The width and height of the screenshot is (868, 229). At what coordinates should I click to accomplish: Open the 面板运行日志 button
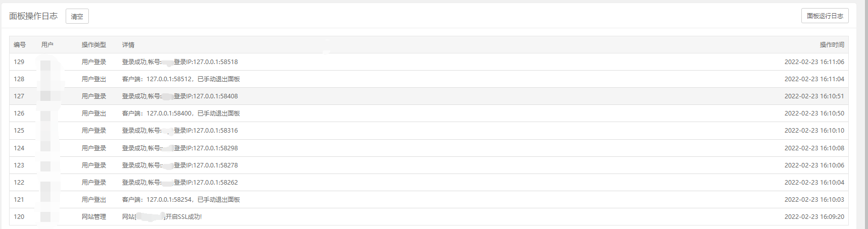pyautogui.click(x=825, y=16)
